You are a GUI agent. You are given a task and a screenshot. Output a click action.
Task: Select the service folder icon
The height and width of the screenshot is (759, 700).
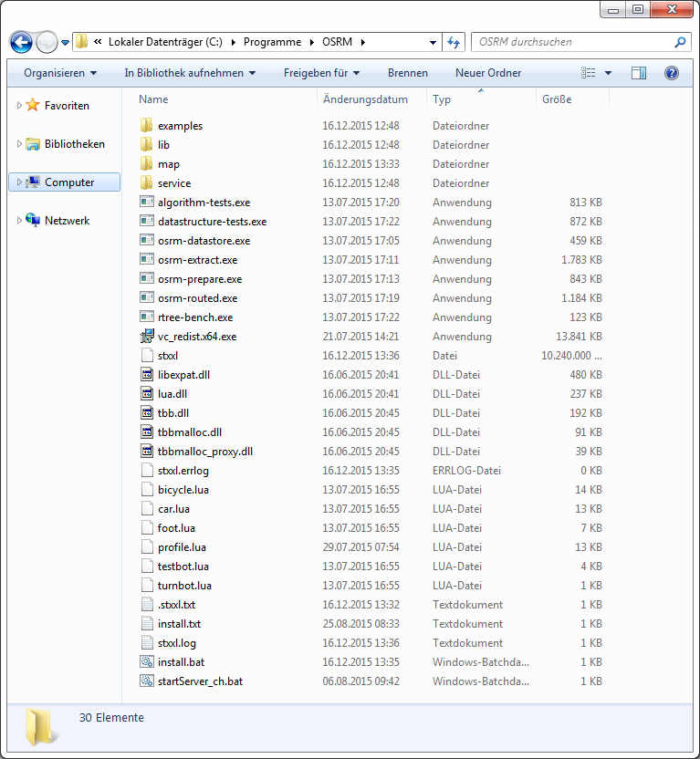(147, 183)
